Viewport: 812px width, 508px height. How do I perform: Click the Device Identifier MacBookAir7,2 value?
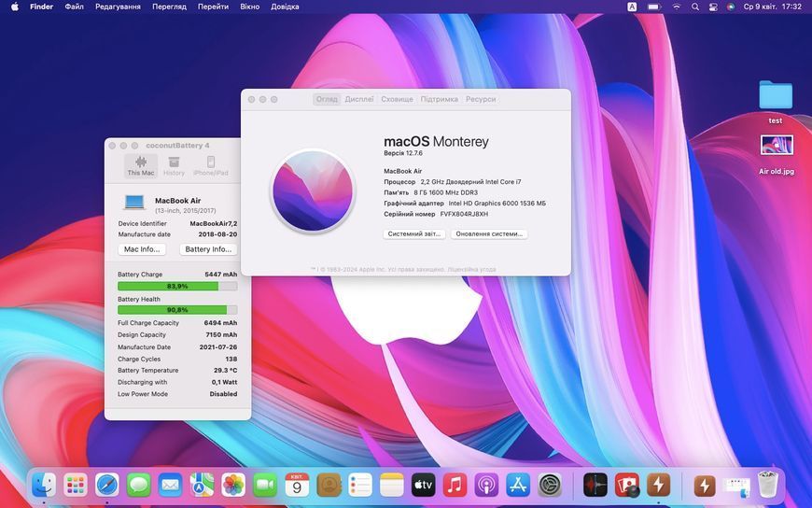tap(214, 223)
